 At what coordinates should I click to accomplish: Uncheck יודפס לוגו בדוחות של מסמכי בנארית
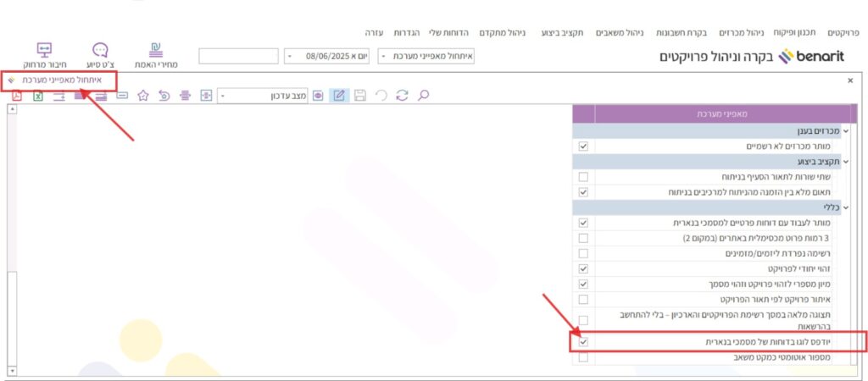(x=583, y=342)
